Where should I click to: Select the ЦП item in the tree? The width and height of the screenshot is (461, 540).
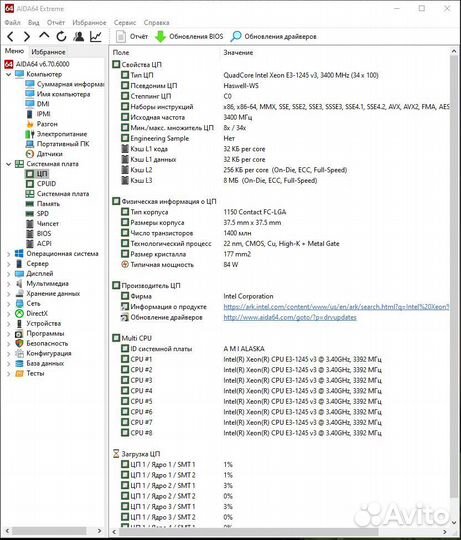(x=37, y=174)
